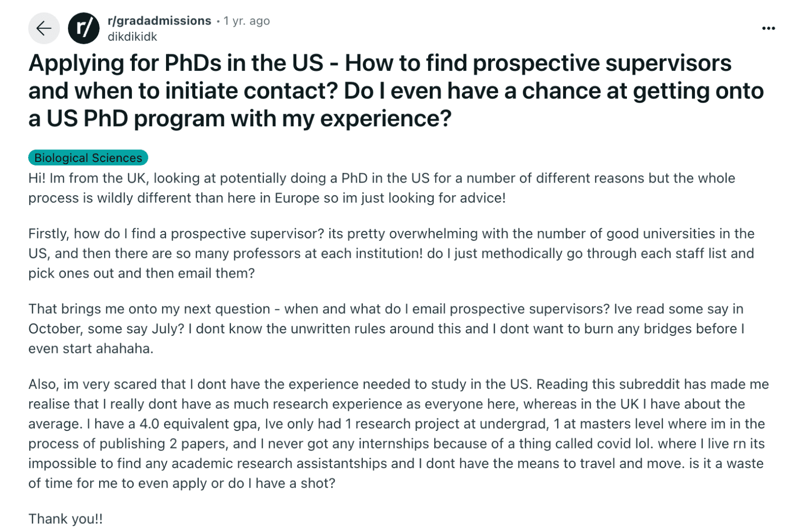The height and width of the screenshot is (532, 793).
Task: Click the back arrow button
Action: 44,28
